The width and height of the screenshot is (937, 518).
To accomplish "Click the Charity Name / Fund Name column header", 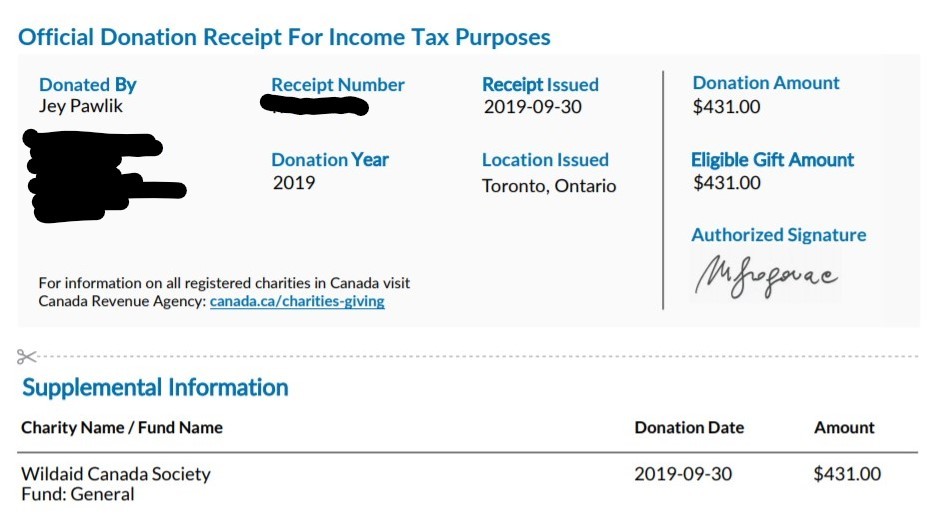I will (x=122, y=428).
